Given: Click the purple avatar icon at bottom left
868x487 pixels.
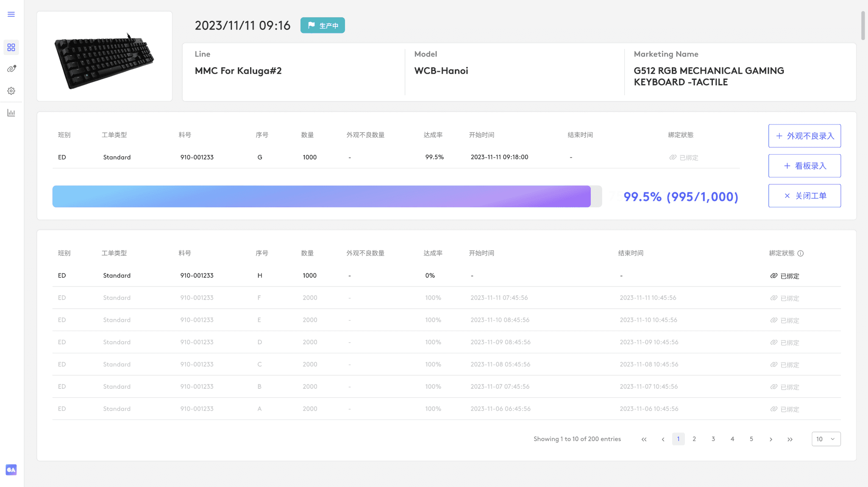Looking at the screenshot, I should pos(11,470).
